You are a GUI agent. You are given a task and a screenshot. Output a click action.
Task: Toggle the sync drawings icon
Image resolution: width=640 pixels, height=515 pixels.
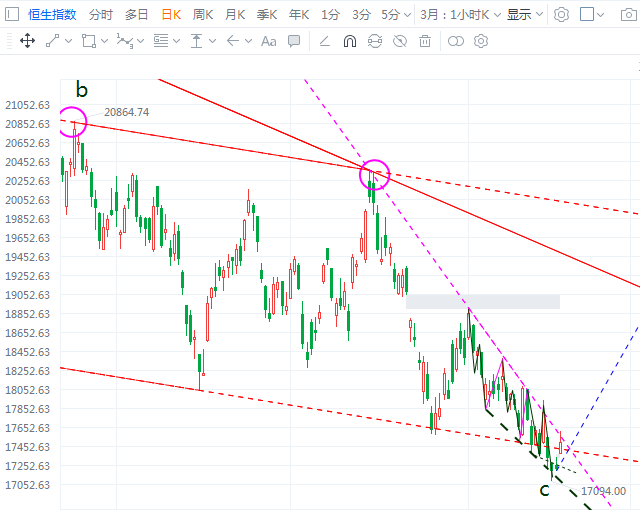(x=375, y=41)
